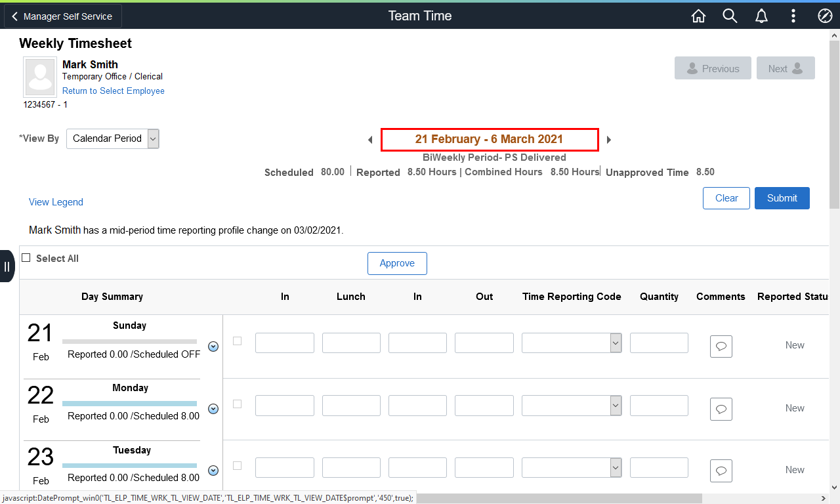Screen dimensions: 840x504
Task: Click 'Reported 0.00 /Scheduled OFF' text
Action: [134, 354]
